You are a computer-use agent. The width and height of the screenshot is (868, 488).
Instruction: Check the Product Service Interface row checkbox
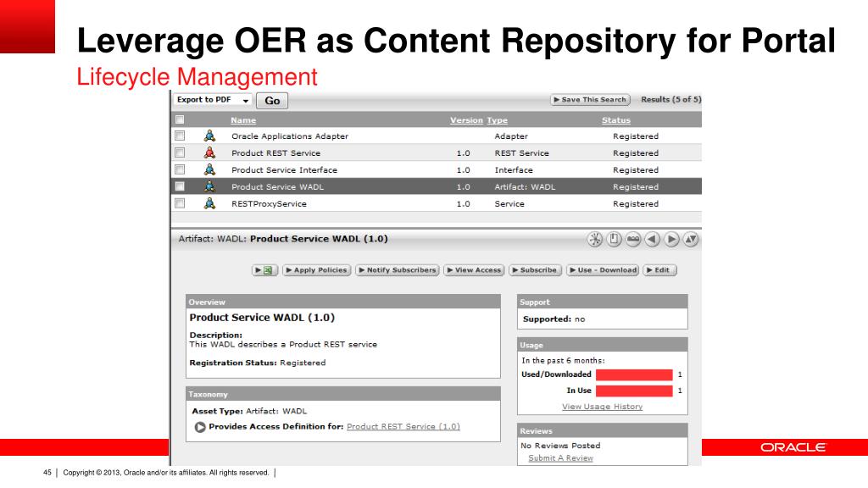pos(180,169)
